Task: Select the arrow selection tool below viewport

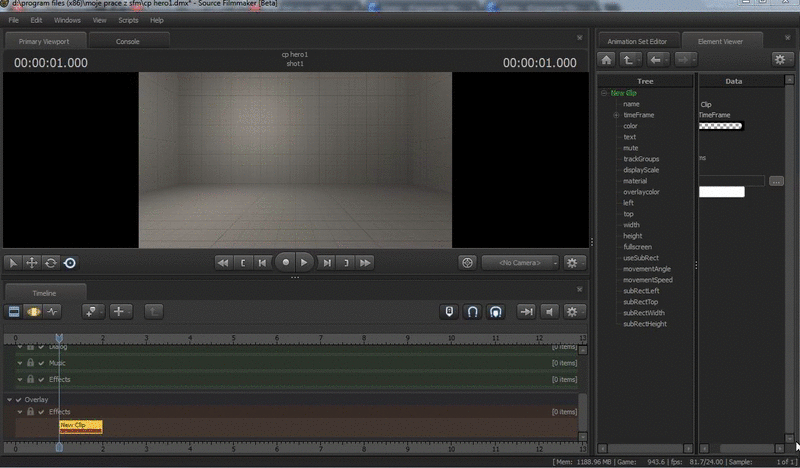Action: coord(13,263)
